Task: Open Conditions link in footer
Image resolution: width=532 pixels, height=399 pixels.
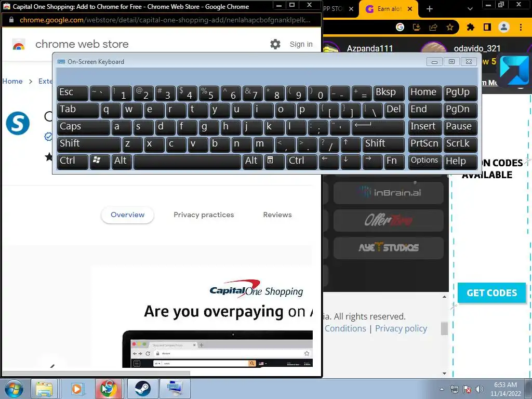Action: pos(345,328)
